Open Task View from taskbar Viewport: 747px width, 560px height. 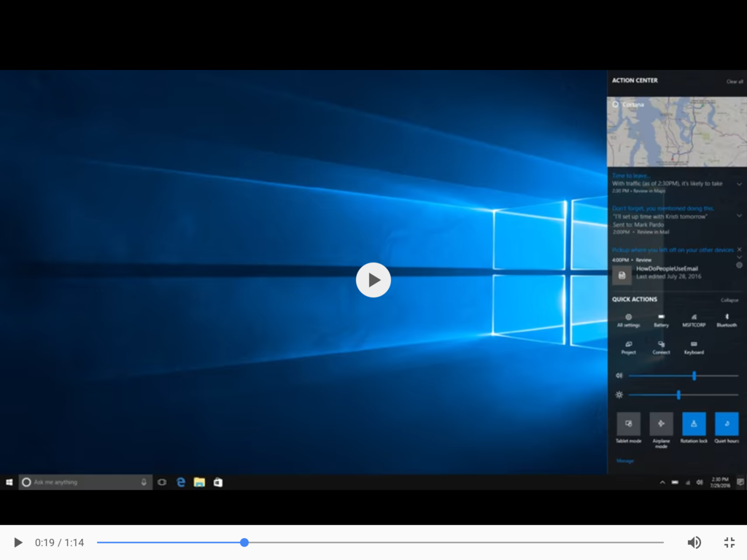[162, 483]
